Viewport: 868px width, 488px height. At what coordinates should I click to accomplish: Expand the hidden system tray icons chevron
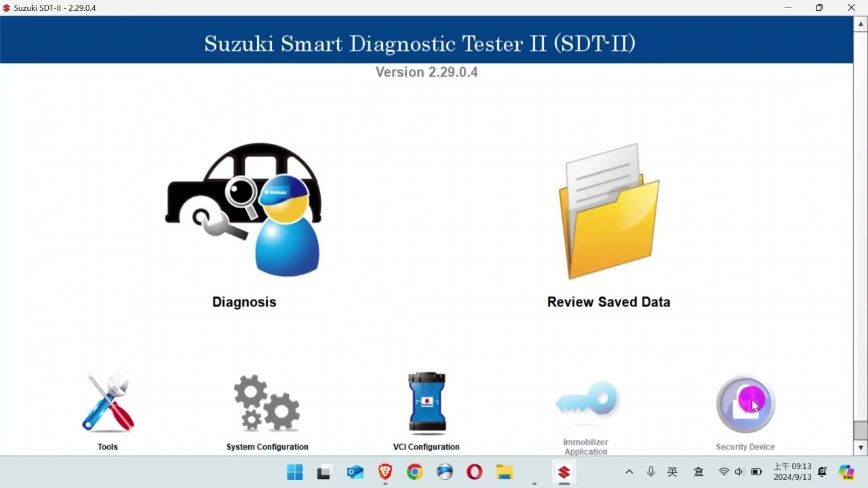tap(629, 472)
